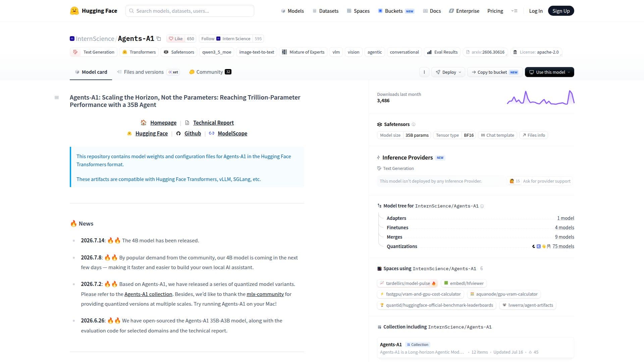Open the 75 models Quantizations link

[x=563, y=246]
